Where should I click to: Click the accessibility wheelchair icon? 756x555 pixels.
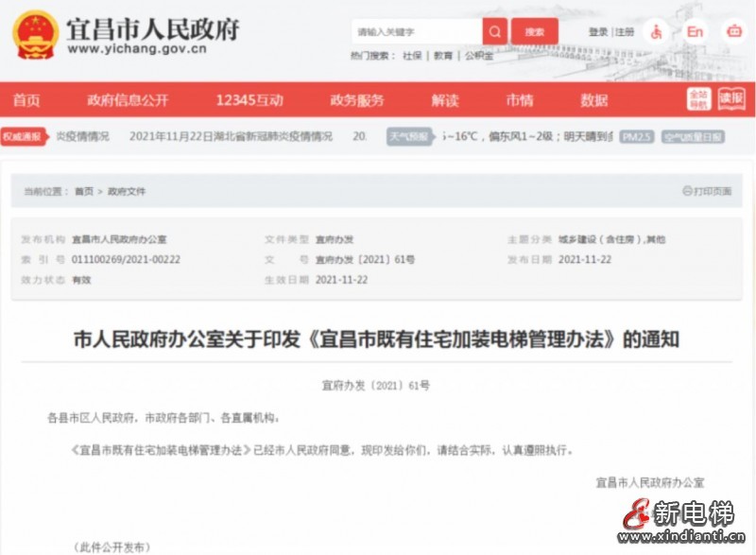pos(656,30)
